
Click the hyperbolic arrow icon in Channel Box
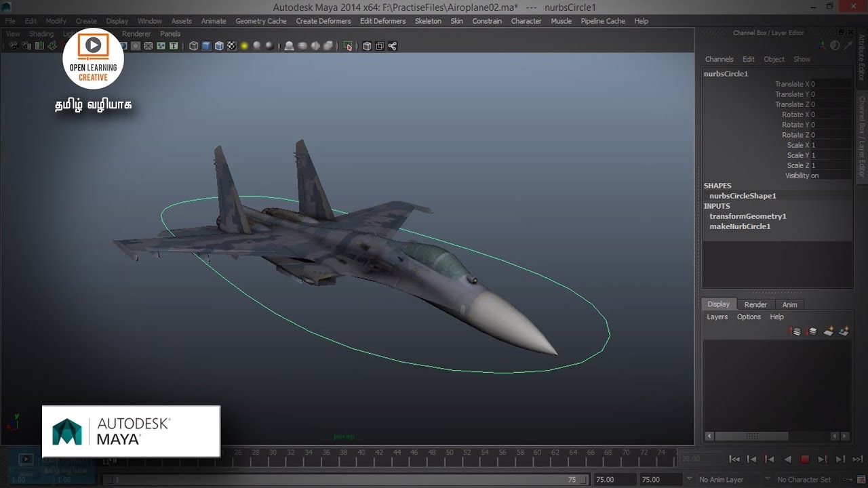[x=848, y=45]
